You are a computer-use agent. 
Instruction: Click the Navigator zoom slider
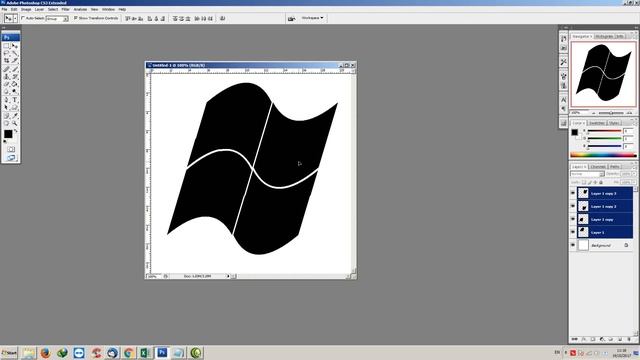click(x=611, y=113)
